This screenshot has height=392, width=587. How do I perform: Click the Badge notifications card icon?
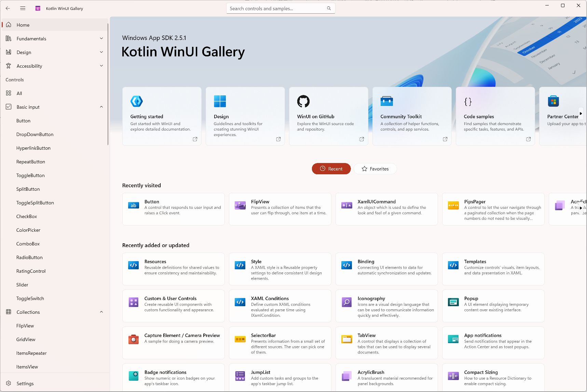point(134,376)
